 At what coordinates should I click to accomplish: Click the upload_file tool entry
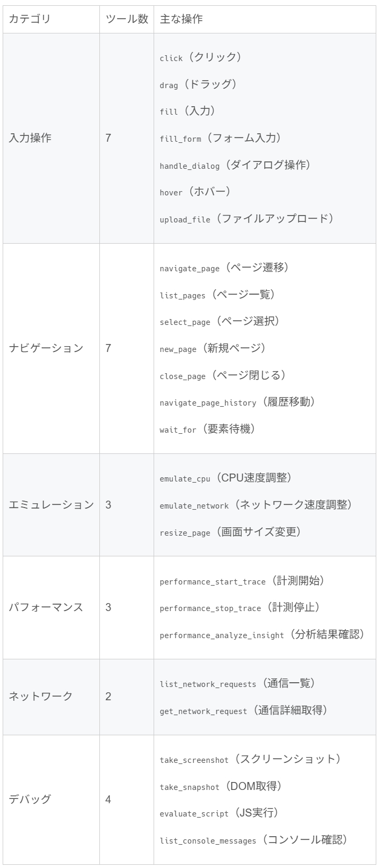(x=185, y=220)
